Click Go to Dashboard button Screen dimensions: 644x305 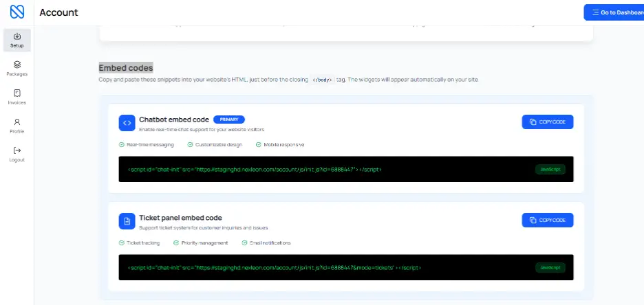tap(614, 12)
